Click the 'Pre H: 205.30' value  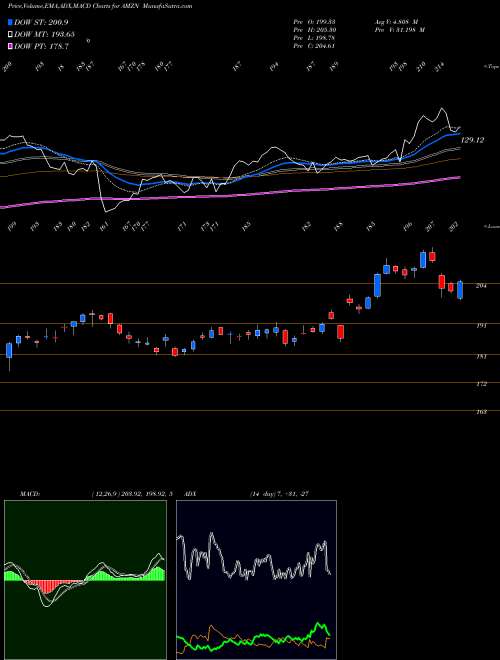(x=314, y=30)
